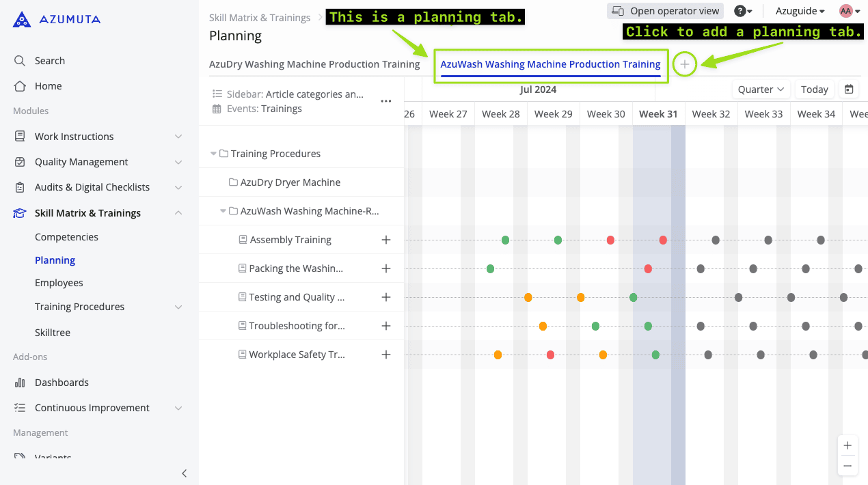This screenshot has width=868, height=485.
Task: Select the AzuWash Washing Machine Production Training tab
Action: [550, 64]
